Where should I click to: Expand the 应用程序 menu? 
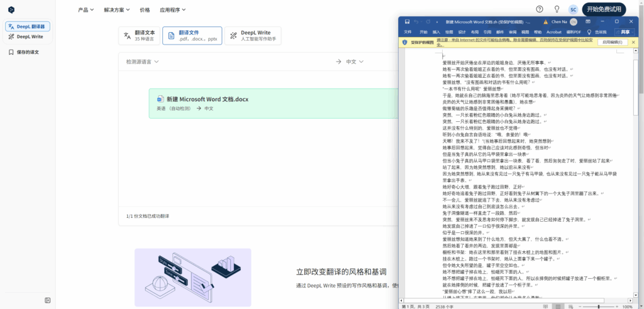[173, 9]
